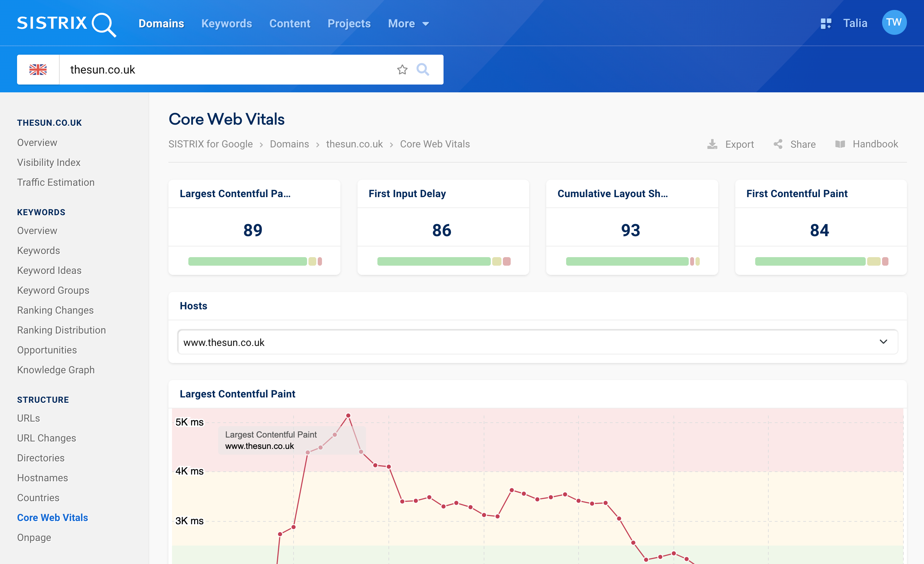Image resolution: width=924 pixels, height=564 pixels.
Task: Click the Core Web Vitals sidebar link
Action: 52,517
